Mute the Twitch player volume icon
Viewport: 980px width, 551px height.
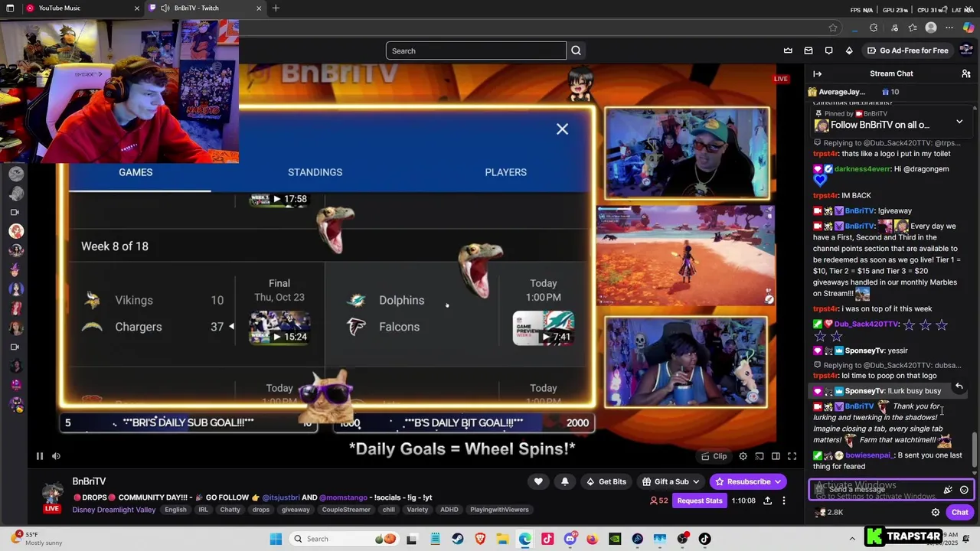pyautogui.click(x=56, y=456)
